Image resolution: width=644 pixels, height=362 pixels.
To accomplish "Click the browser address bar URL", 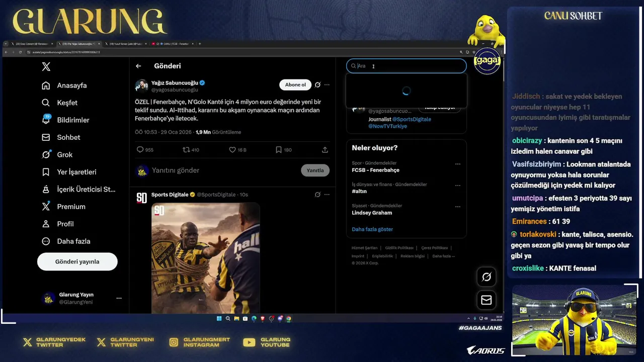I will 66,52.
